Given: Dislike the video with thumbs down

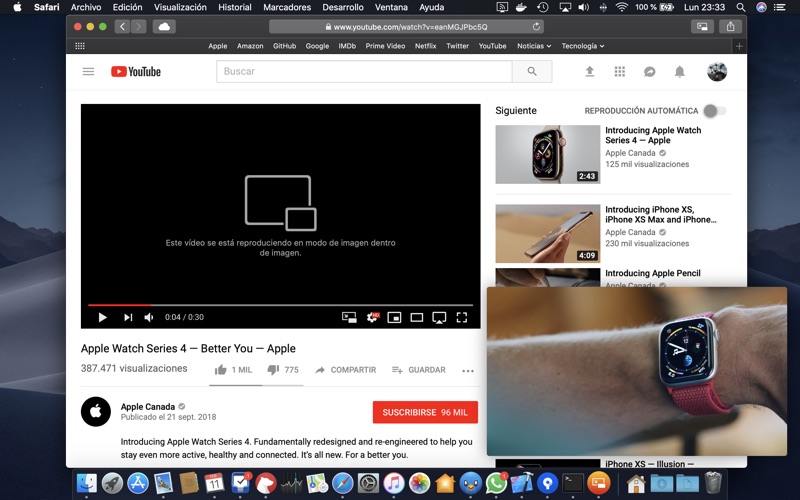Looking at the screenshot, I should [283, 370].
